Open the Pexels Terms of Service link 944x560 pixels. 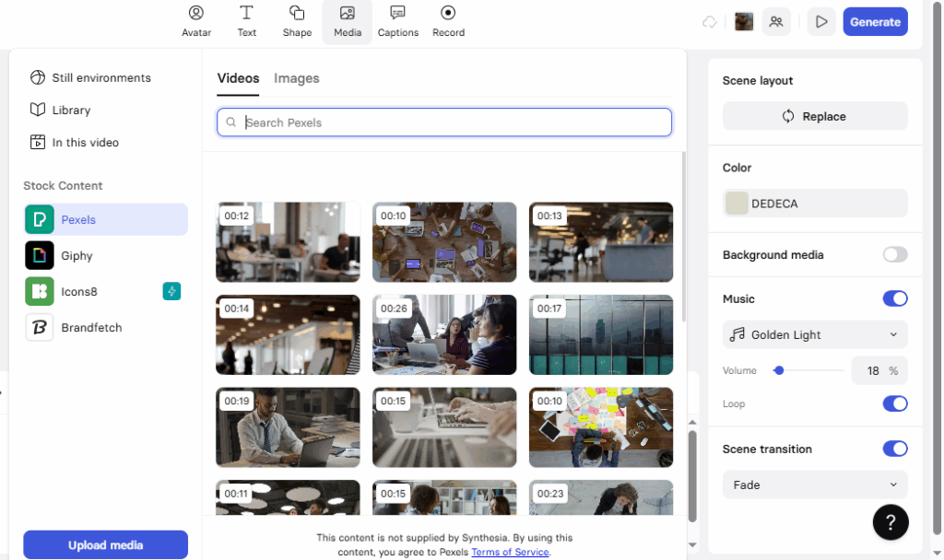(510, 552)
